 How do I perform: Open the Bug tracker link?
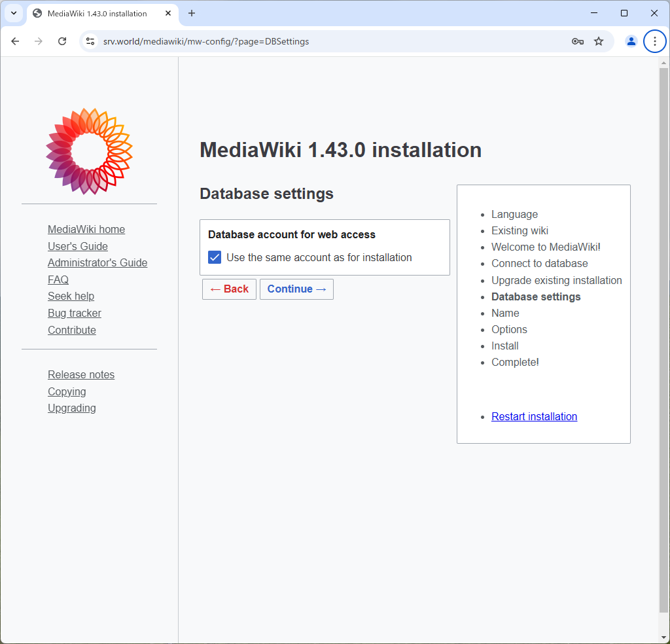(75, 313)
